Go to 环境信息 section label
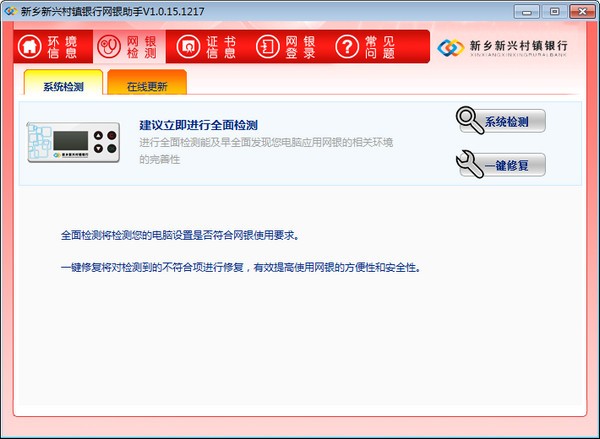600x439 pixels. (x=62, y=47)
